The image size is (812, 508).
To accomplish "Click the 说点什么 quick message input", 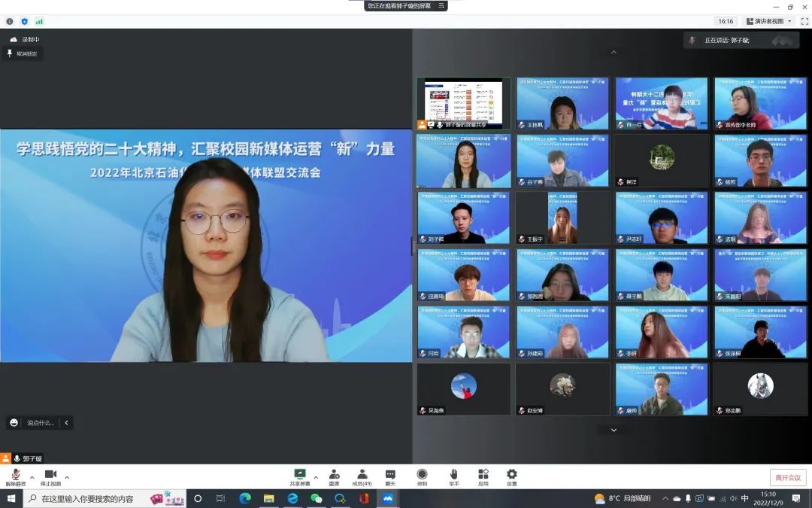I will (x=41, y=423).
